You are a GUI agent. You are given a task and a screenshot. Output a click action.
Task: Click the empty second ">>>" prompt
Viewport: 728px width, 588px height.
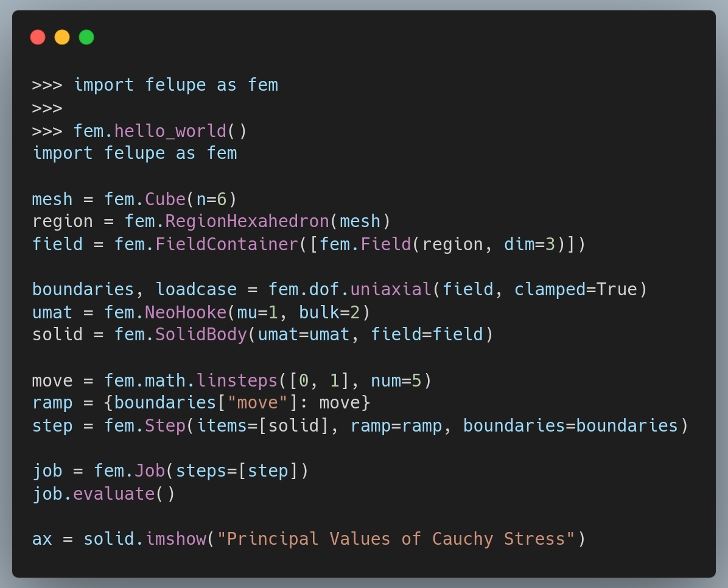pyautogui.click(x=47, y=108)
